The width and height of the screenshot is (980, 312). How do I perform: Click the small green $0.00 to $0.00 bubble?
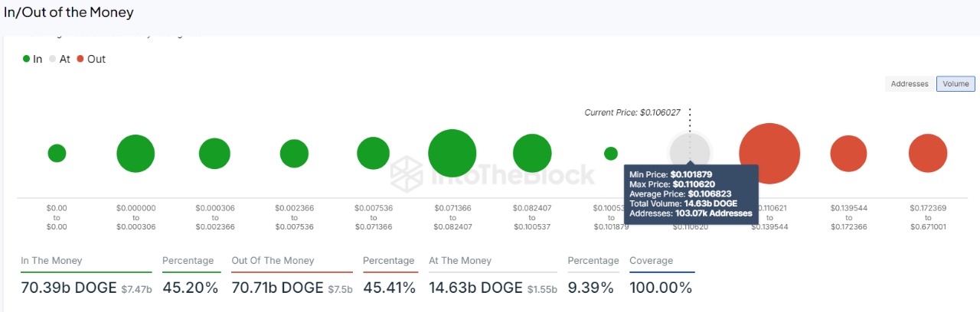point(57,153)
